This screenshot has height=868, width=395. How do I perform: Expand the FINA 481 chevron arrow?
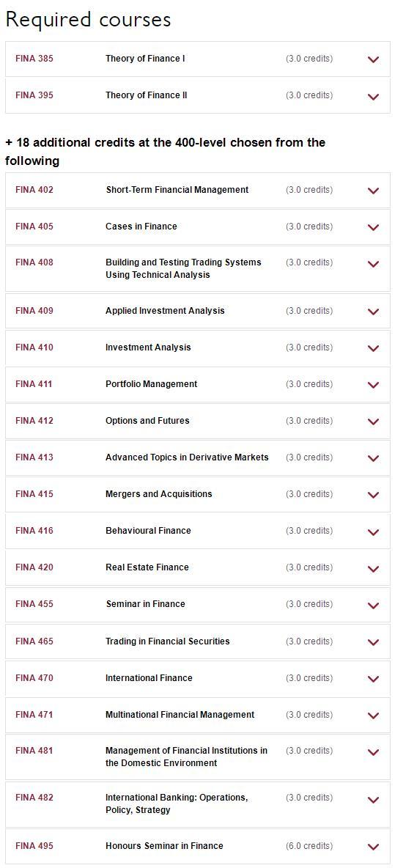click(374, 752)
